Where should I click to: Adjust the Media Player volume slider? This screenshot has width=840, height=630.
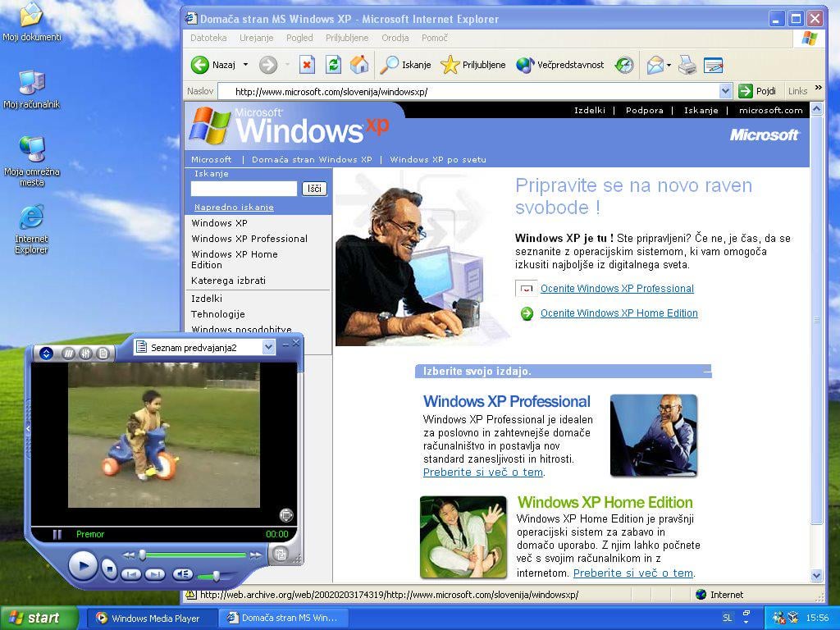[x=216, y=576]
